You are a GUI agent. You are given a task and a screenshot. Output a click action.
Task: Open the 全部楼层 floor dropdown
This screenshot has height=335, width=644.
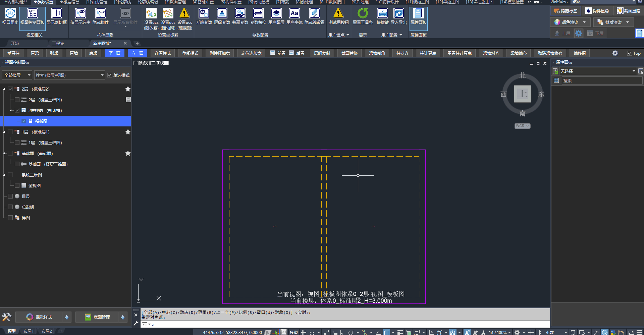pyautogui.click(x=17, y=75)
